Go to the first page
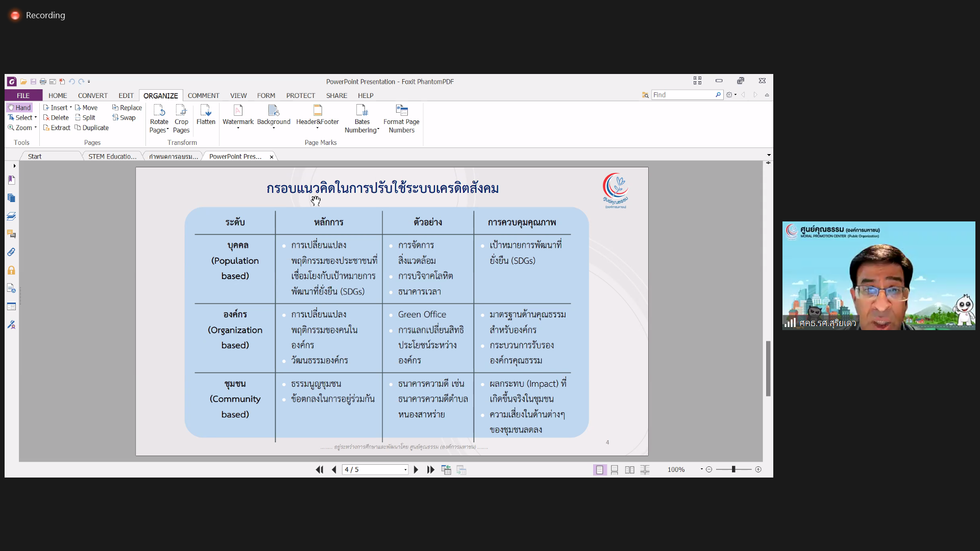Viewport: 980px width, 551px height. 320,470
